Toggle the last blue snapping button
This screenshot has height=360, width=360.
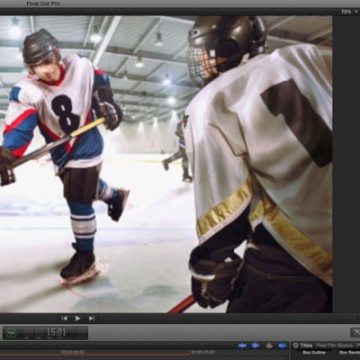click(x=282, y=345)
